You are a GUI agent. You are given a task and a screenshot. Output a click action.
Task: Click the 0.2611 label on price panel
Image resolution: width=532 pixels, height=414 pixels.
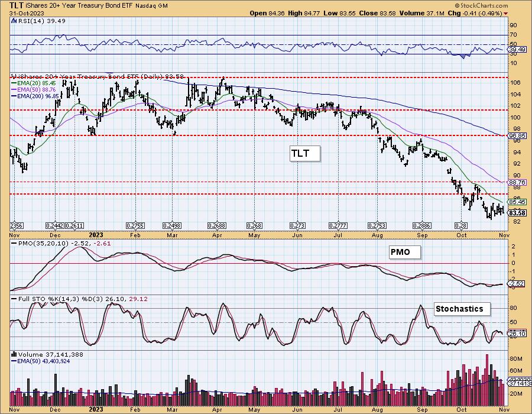(x=74, y=226)
